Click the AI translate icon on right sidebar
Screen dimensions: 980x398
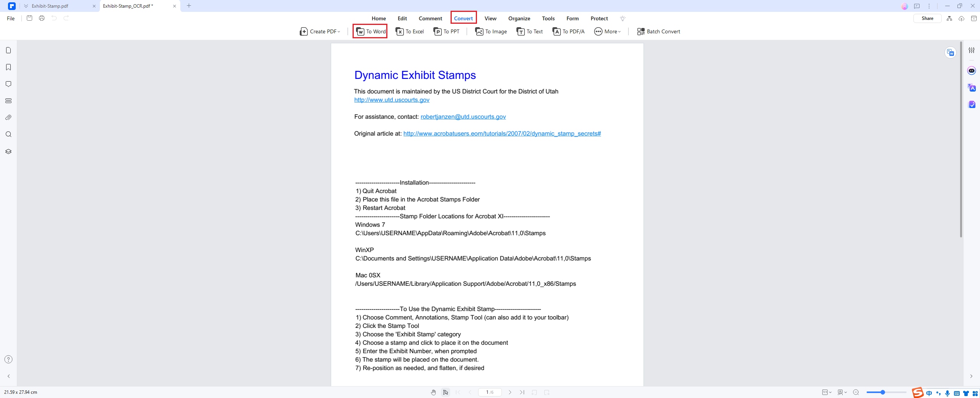[972, 88]
